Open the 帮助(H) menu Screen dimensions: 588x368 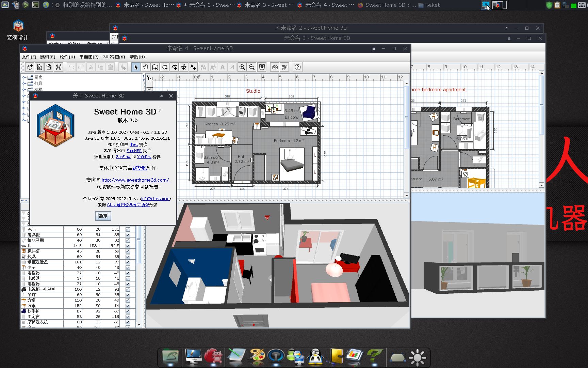137,57
